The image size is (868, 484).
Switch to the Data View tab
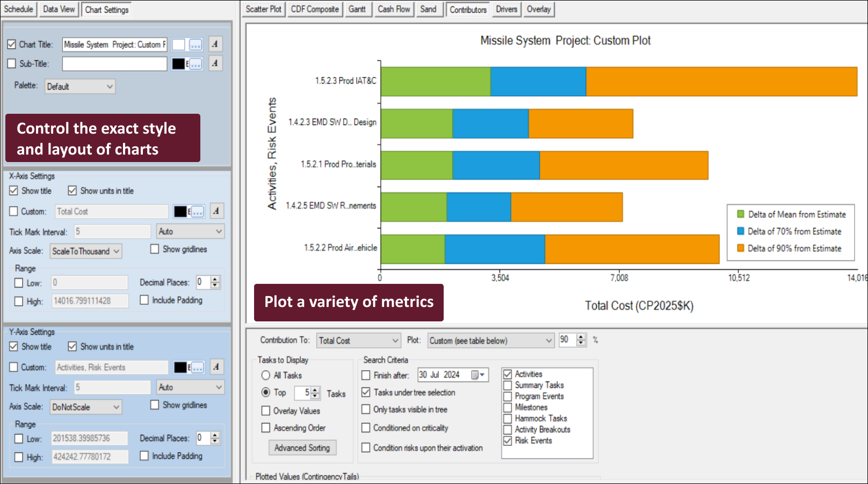pos(59,9)
